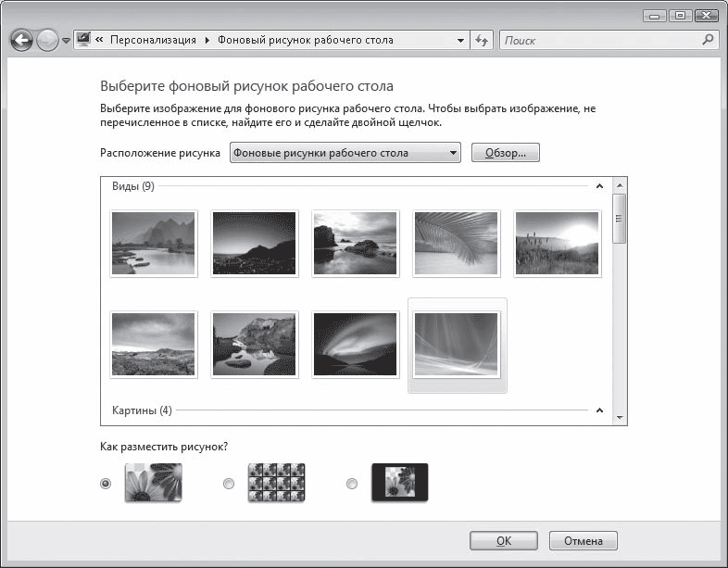728x568 pixels.
Task: Select the palm leaf wallpaper thumbnail
Action: (456, 243)
